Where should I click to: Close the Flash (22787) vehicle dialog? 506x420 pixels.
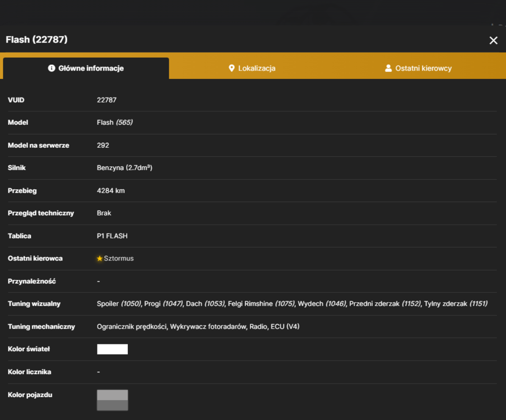493,40
